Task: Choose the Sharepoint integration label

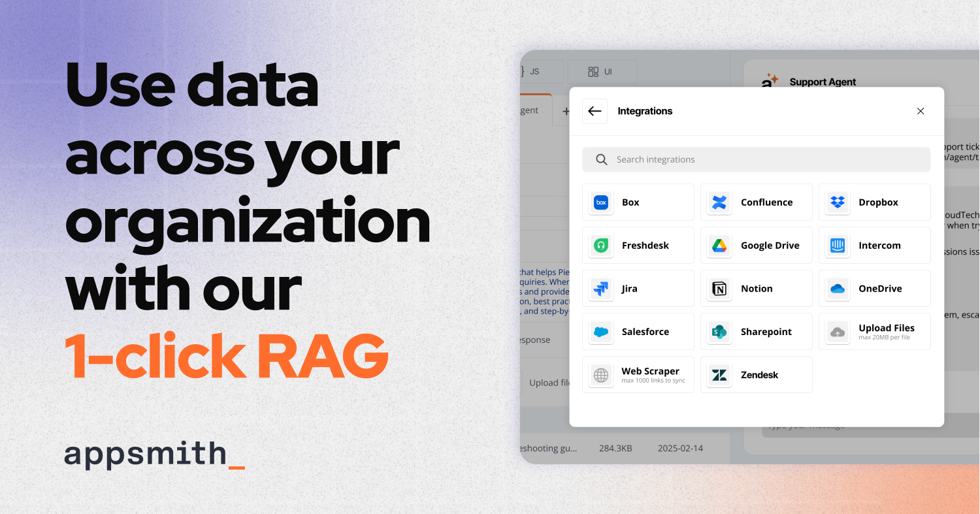Action: (766, 332)
